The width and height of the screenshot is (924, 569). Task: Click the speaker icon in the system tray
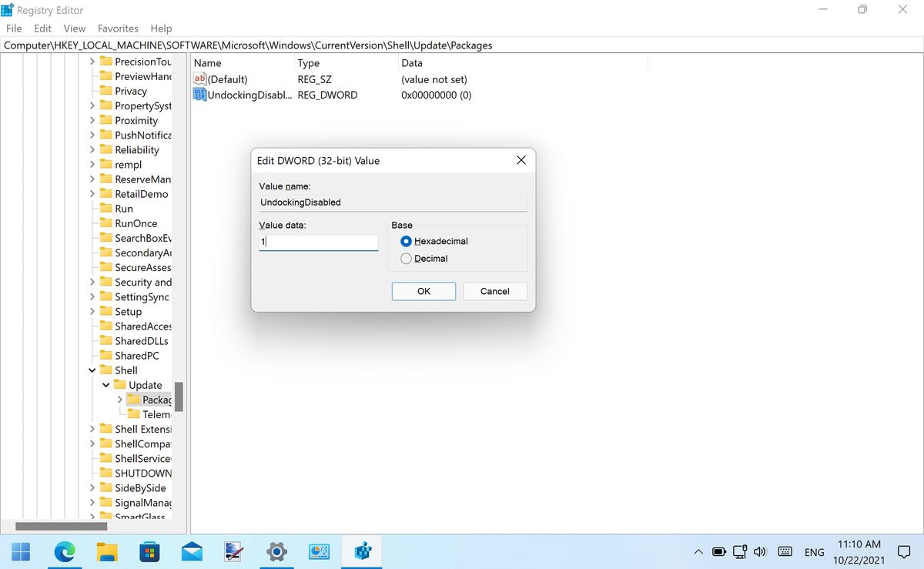click(x=760, y=551)
